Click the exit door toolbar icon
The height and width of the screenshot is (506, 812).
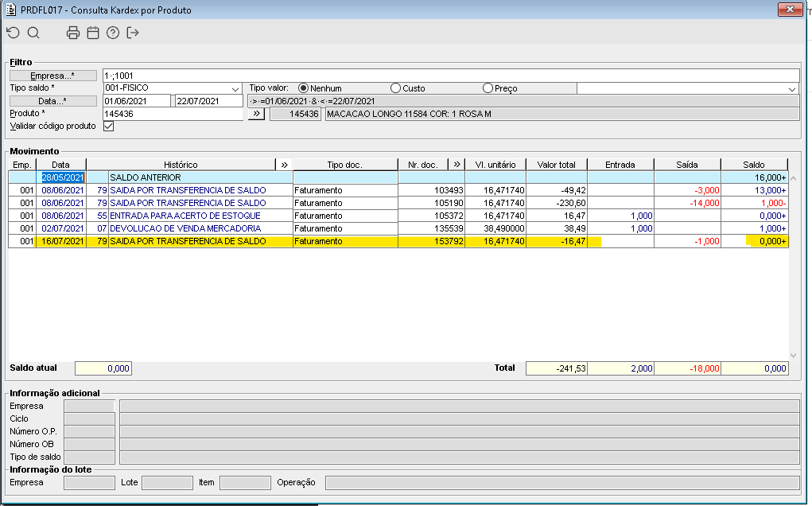click(133, 33)
